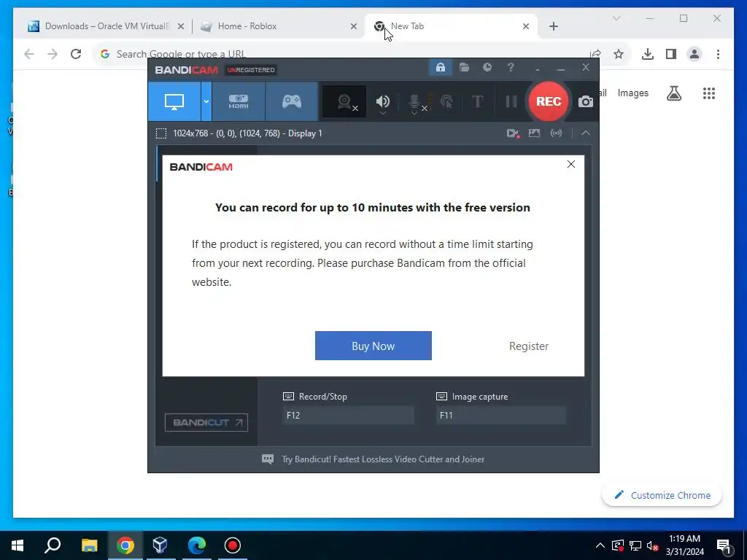The image size is (747, 560).
Task: Select Bandicam screen recording mode
Action: pyautogui.click(x=174, y=101)
